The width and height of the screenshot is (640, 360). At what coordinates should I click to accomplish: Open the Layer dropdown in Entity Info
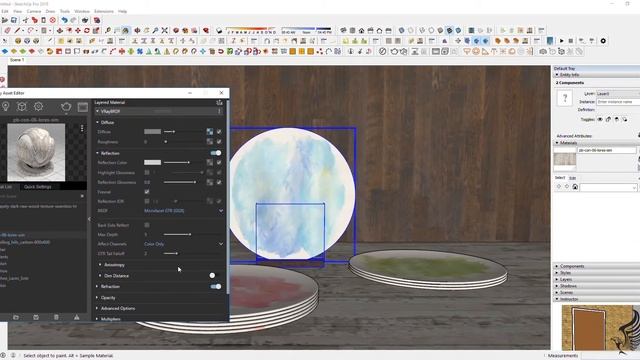click(618, 93)
